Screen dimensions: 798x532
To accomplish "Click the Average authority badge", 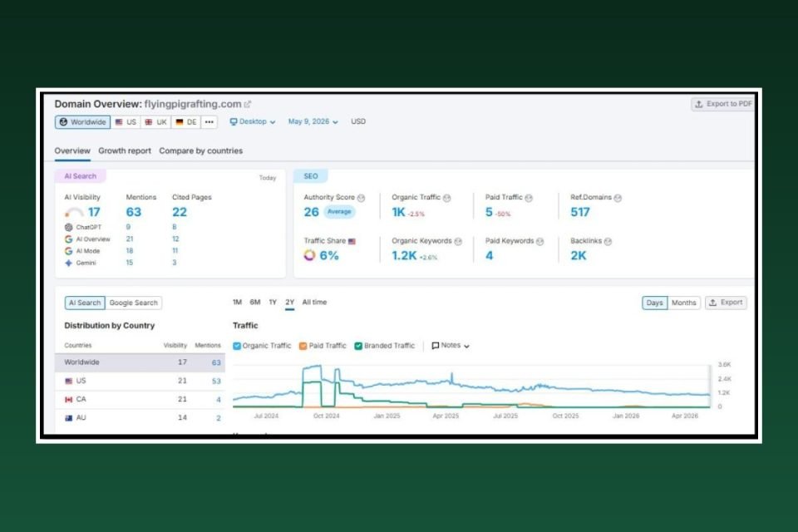I will pyautogui.click(x=339, y=212).
